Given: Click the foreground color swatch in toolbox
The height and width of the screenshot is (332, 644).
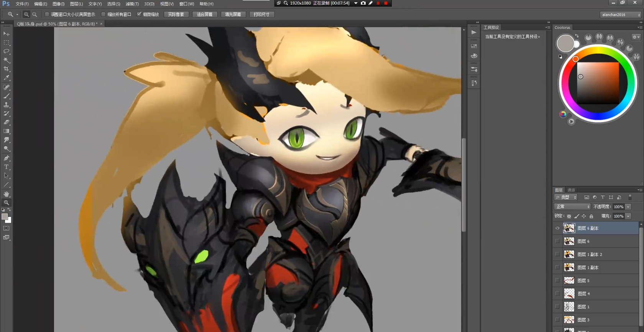Looking at the screenshot, I should click(5, 217).
